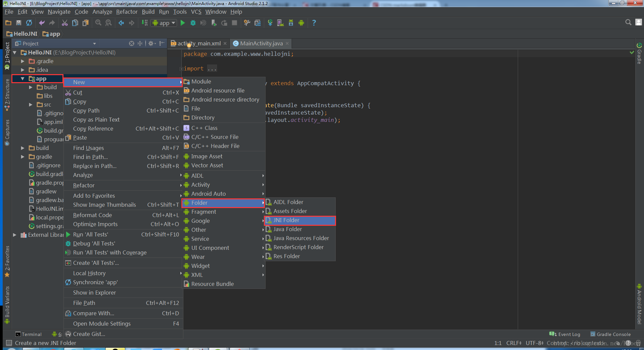The image size is (644, 350).
Task: Select JNI Folder in the submenu
Action: click(300, 220)
